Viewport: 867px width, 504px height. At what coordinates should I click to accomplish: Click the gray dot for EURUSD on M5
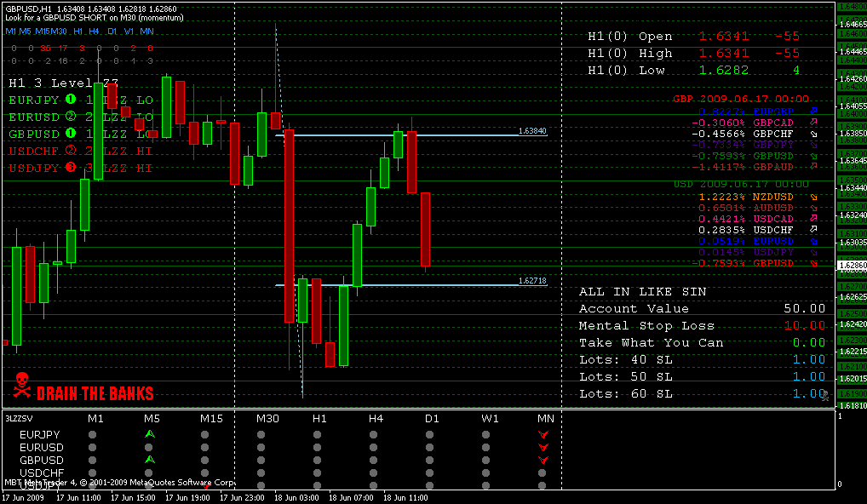149,448
